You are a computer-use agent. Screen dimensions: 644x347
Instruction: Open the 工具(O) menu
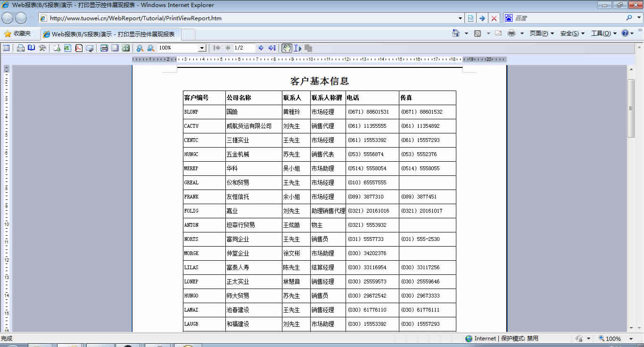603,33
